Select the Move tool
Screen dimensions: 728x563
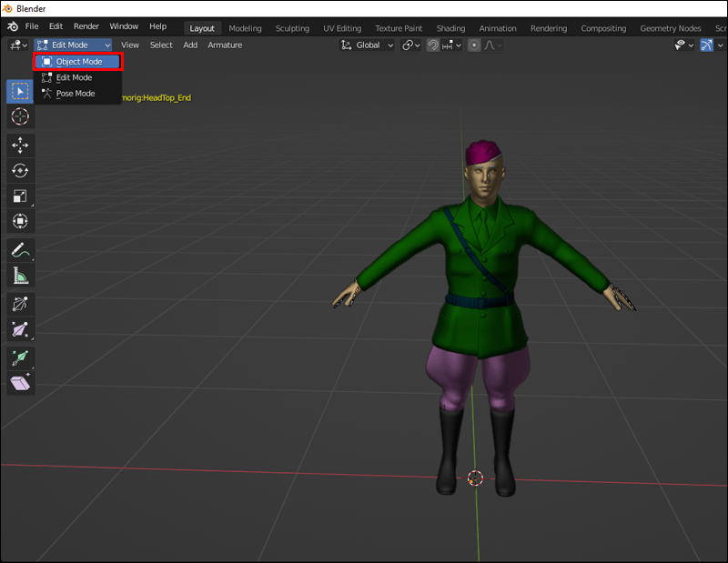[20, 146]
